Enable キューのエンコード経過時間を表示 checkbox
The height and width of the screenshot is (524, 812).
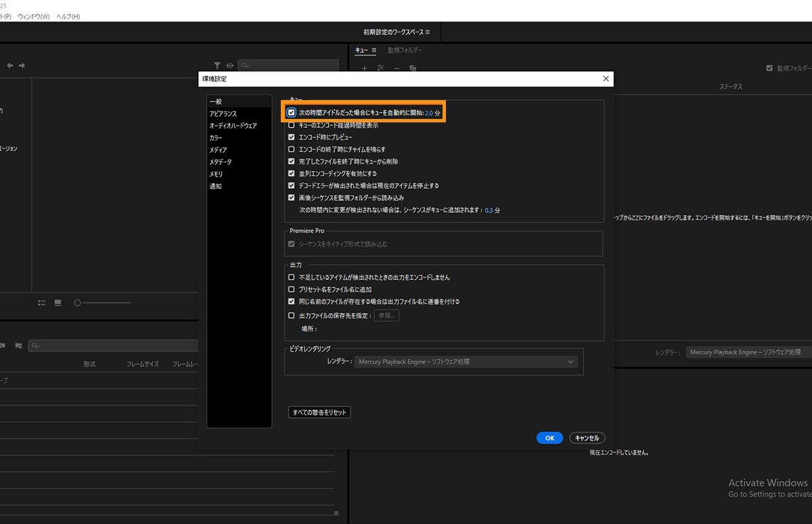point(292,125)
